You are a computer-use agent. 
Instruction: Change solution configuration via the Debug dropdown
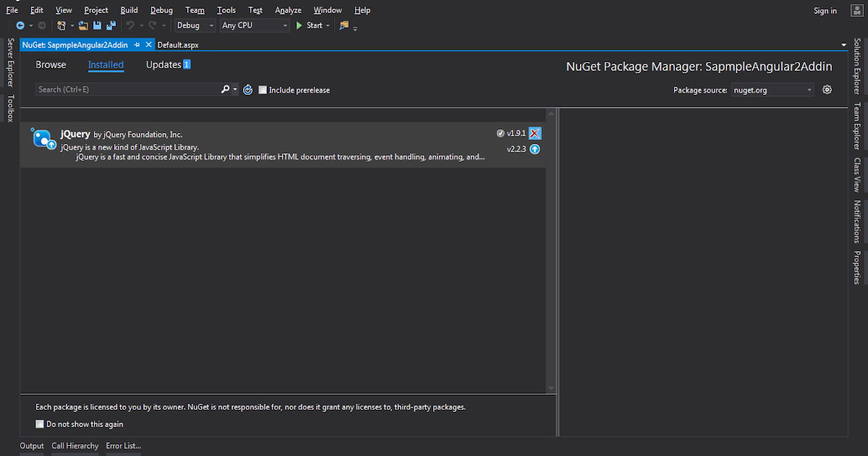(194, 25)
